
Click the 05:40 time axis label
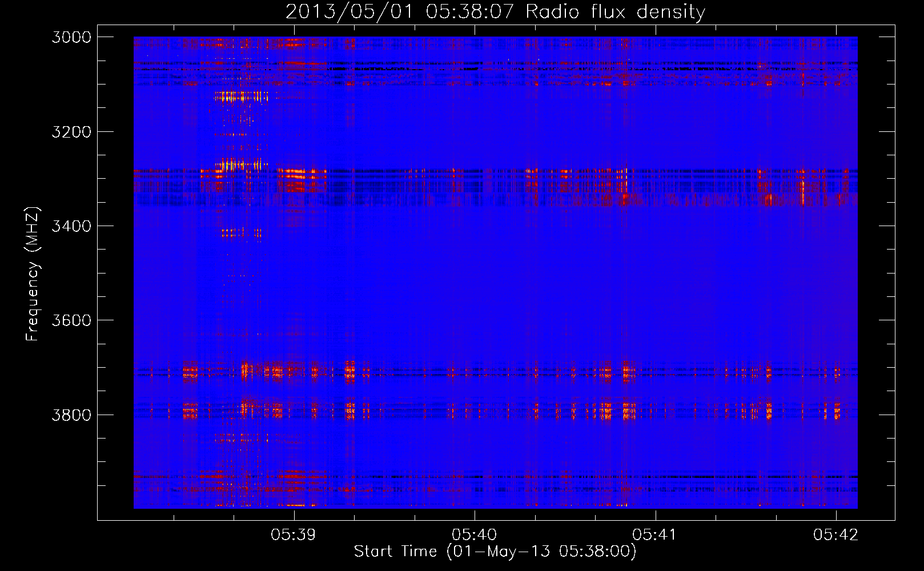pyautogui.click(x=475, y=534)
